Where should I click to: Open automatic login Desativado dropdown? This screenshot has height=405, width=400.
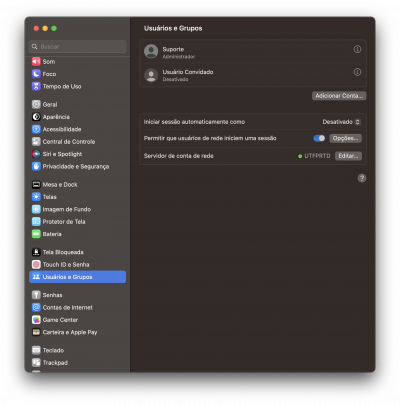coord(341,122)
